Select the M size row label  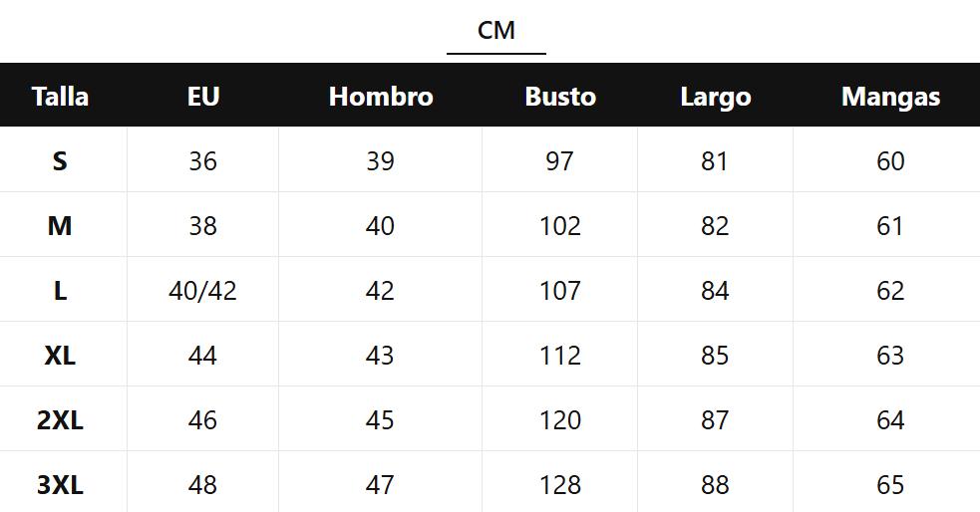point(60,226)
